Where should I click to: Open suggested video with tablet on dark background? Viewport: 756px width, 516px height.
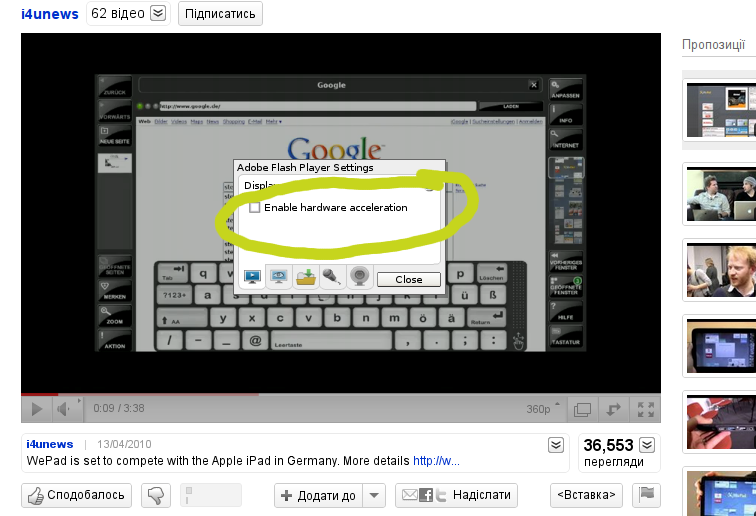(721, 346)
